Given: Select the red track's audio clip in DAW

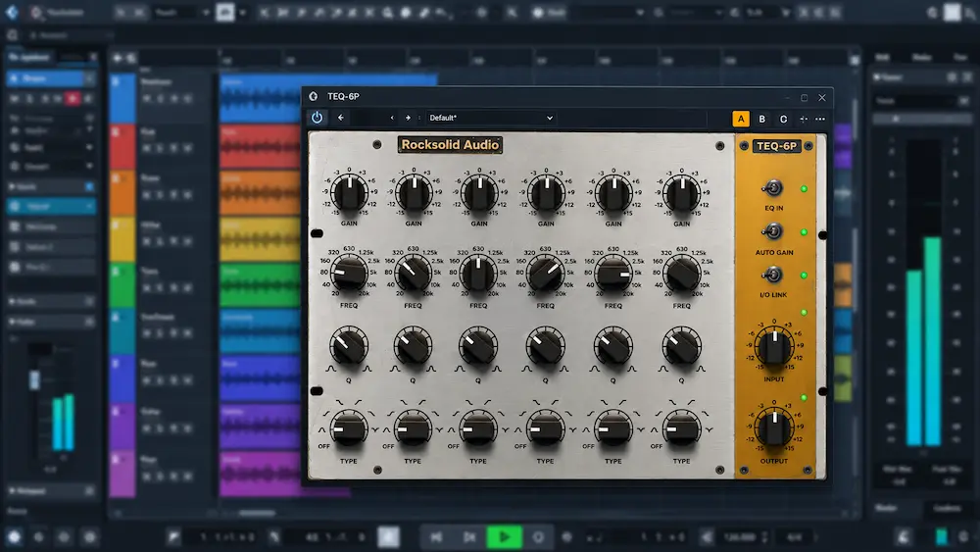Looking at the screenshot, I should (x=260, y=147).
